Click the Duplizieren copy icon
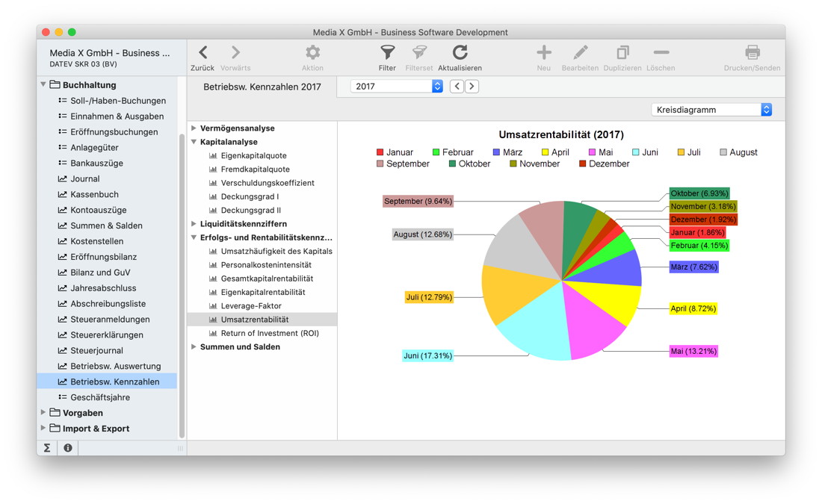 click(622, 53)
